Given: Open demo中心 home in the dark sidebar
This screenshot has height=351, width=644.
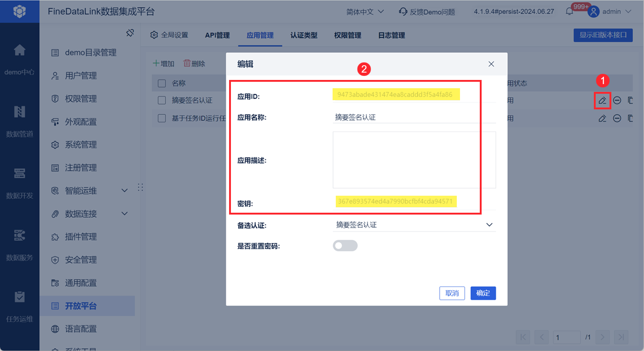Looking at the screenshot, I should pos(19,58).
